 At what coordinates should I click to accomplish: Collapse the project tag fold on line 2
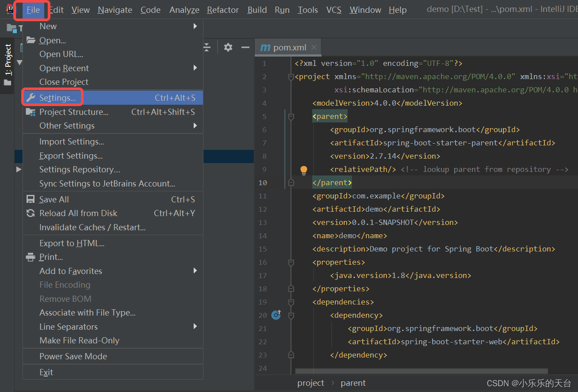tap(291, 77)
